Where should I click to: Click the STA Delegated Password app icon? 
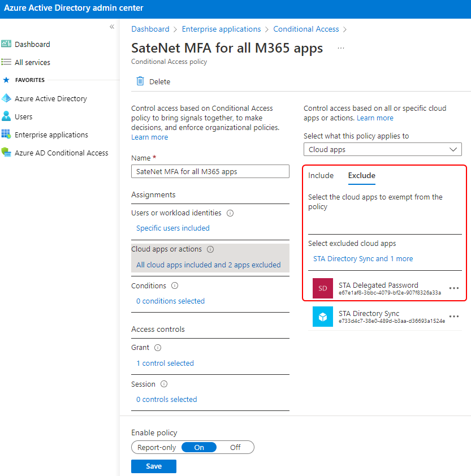tap(322, 288)
